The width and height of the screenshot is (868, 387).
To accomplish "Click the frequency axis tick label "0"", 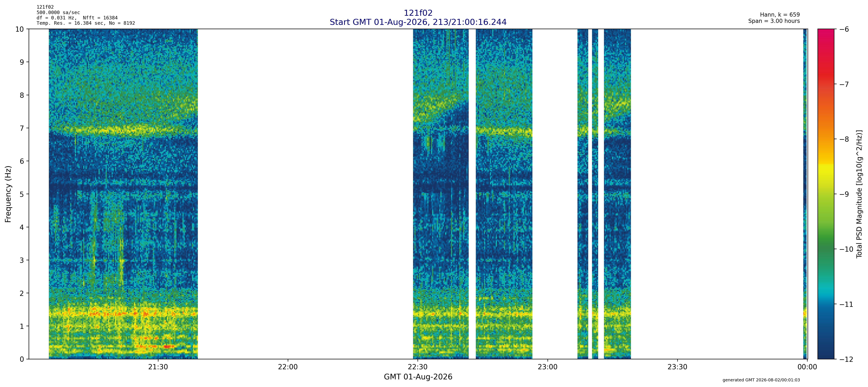I will [22, 359].
